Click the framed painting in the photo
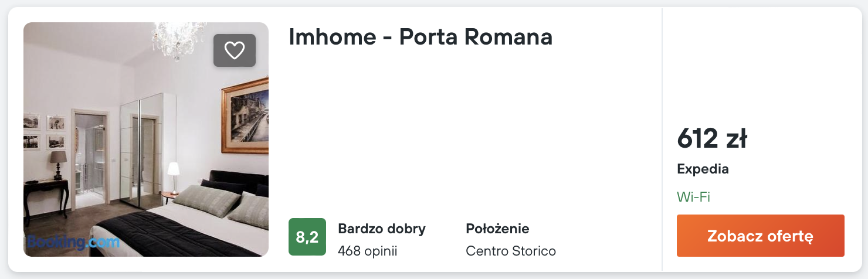Image resolution: width=868 pixels, height=279 pixels. click(245, 117)
